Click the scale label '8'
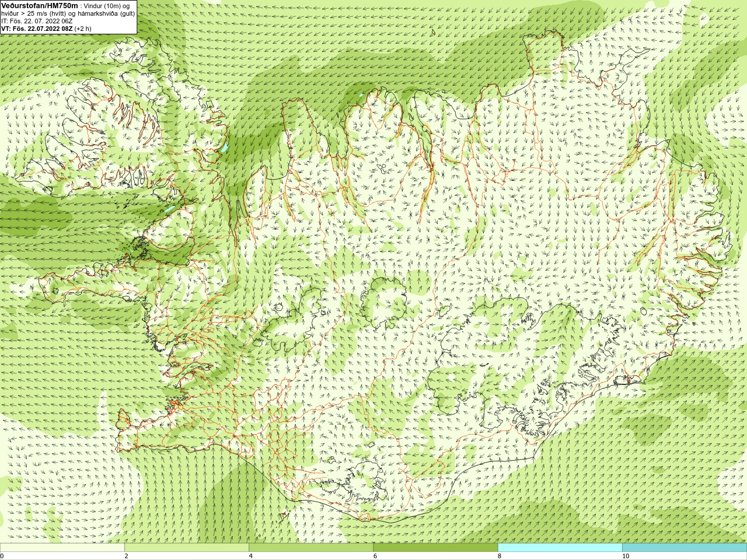The width and height of the screenshot is (747, 560). pyautogui.click(x=499, y=556)
